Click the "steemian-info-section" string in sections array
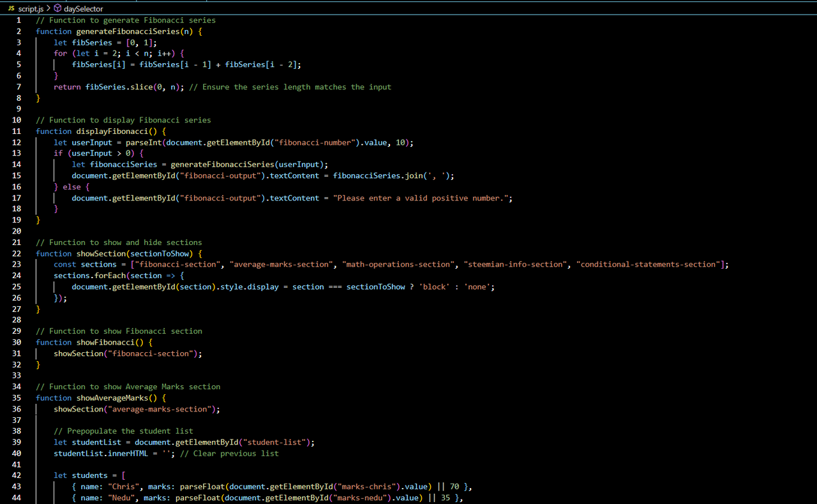 click(515, 264)
